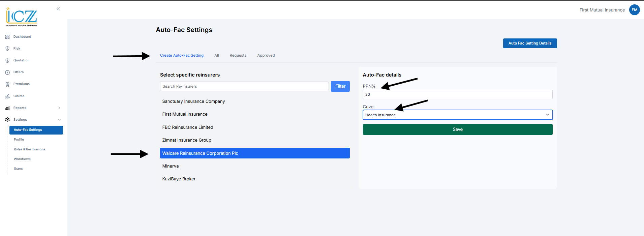
Task: Click the Dashboard grid icon in sidebar
Action: (x=7, y=37)
